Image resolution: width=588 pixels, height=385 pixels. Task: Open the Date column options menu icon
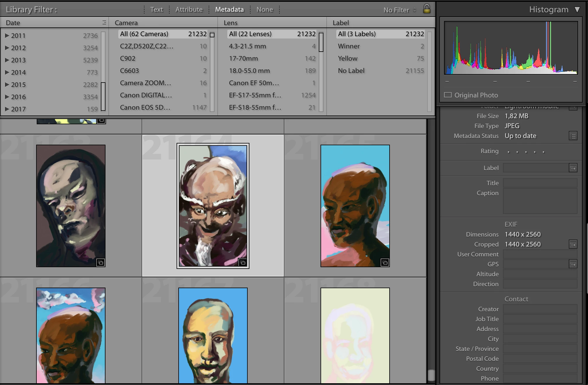pyautogui.click(x=104, y=22)
